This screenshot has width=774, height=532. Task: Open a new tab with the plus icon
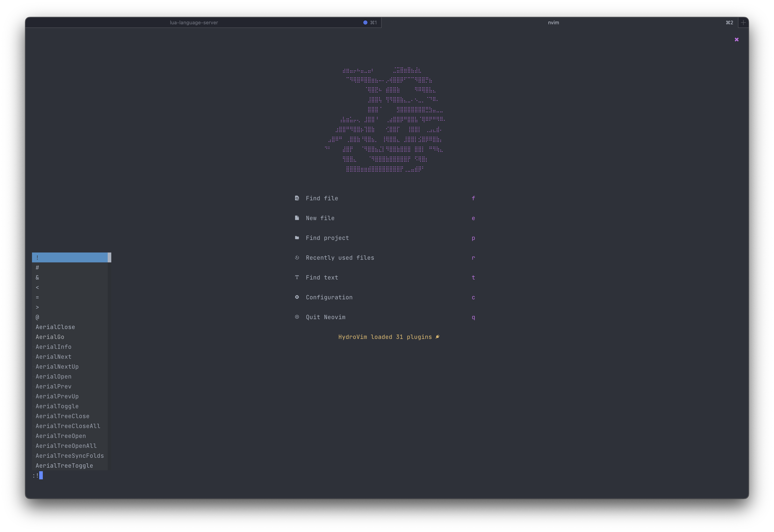tap(743, 23)
